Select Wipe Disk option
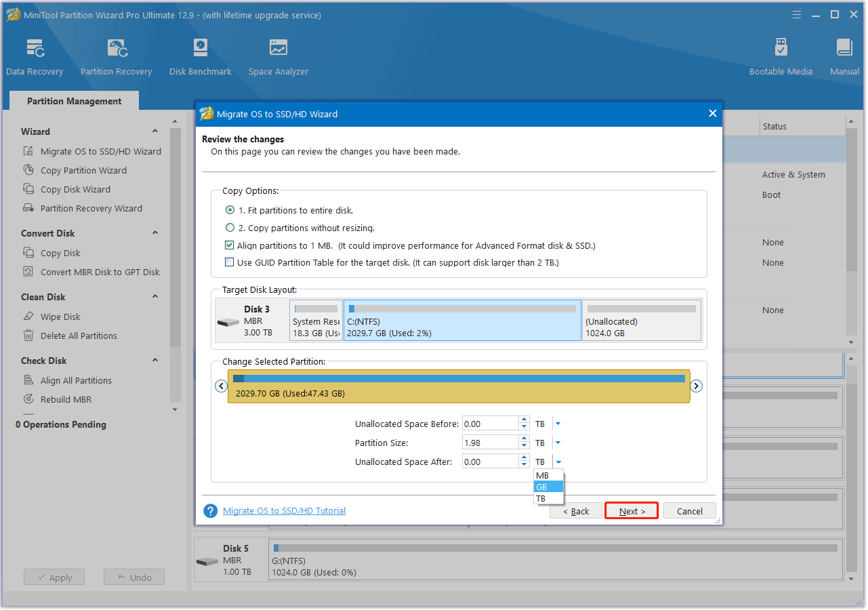The height and width of the screenshot is (610, 868). point(51,317)
